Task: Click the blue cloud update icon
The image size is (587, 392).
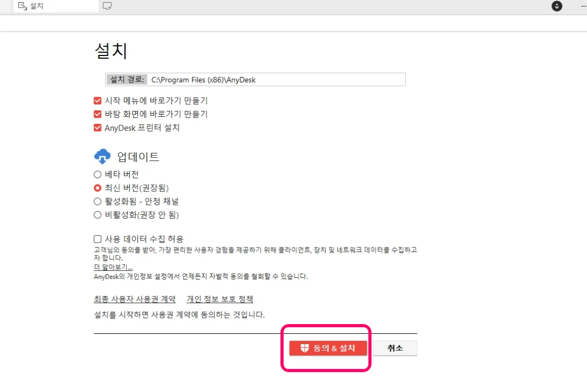Action: pos(102,157)
